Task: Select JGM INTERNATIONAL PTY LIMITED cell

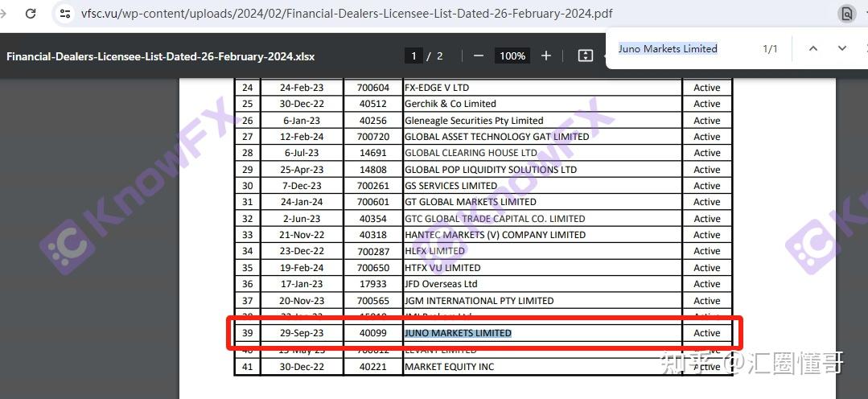Action: [542, 301]
